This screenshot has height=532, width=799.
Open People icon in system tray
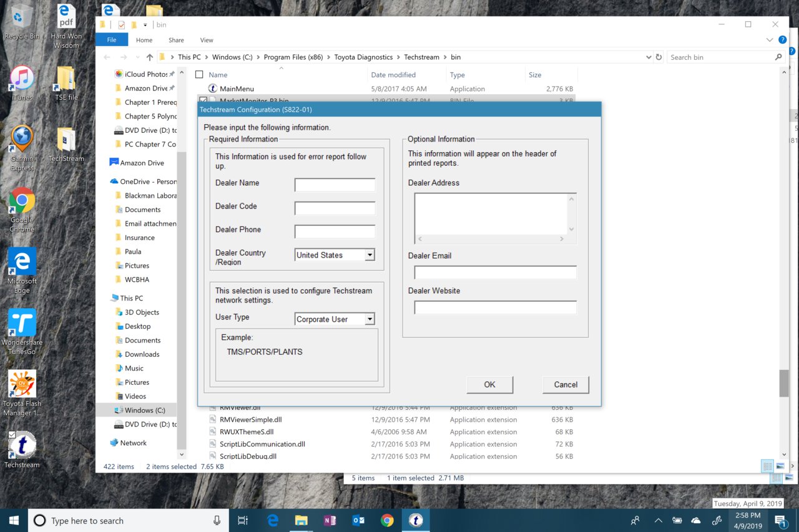(x=635, y=520)
